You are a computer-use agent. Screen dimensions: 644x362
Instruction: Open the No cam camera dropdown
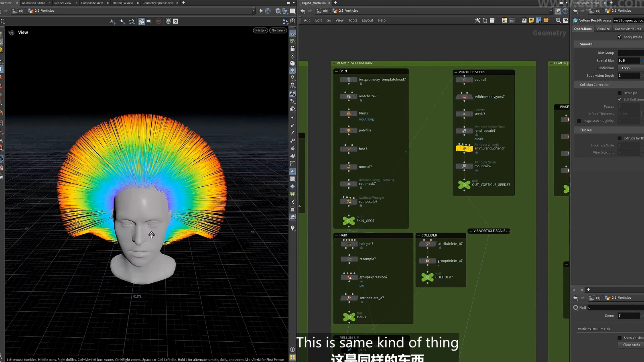pos(278,30)
